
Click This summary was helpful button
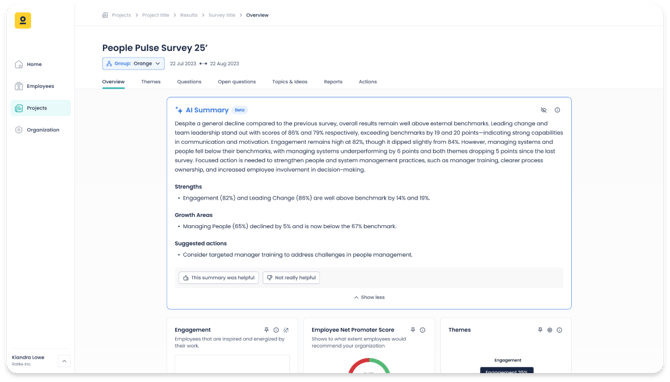pos(219,278)
